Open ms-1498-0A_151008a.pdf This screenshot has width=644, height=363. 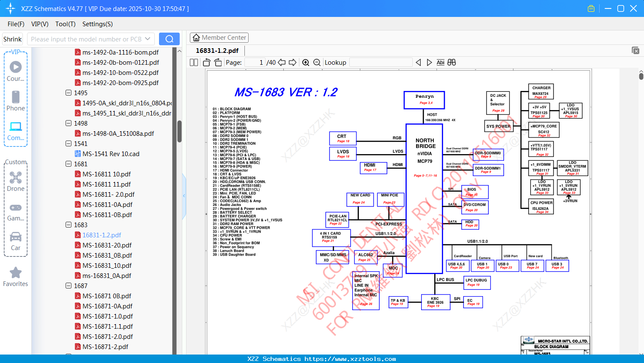coord(118,133)
